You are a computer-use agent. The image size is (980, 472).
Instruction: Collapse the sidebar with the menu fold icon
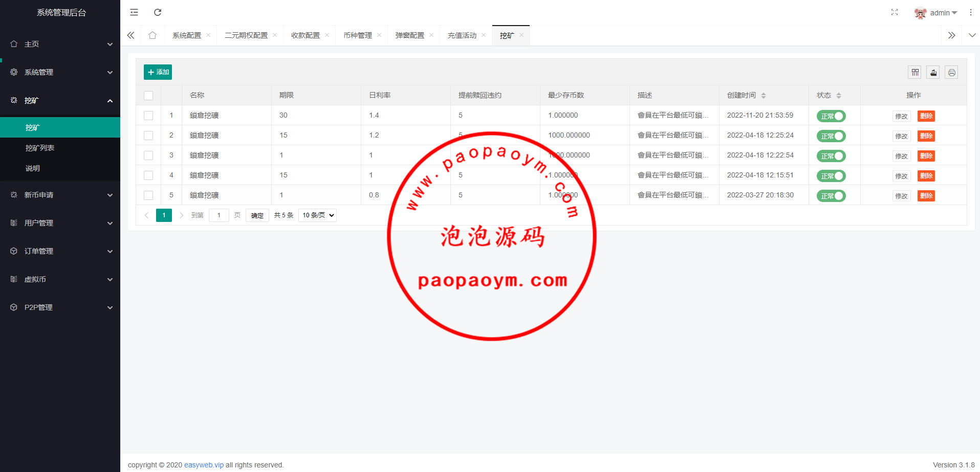pyautogui.click(x=134, y=12)
